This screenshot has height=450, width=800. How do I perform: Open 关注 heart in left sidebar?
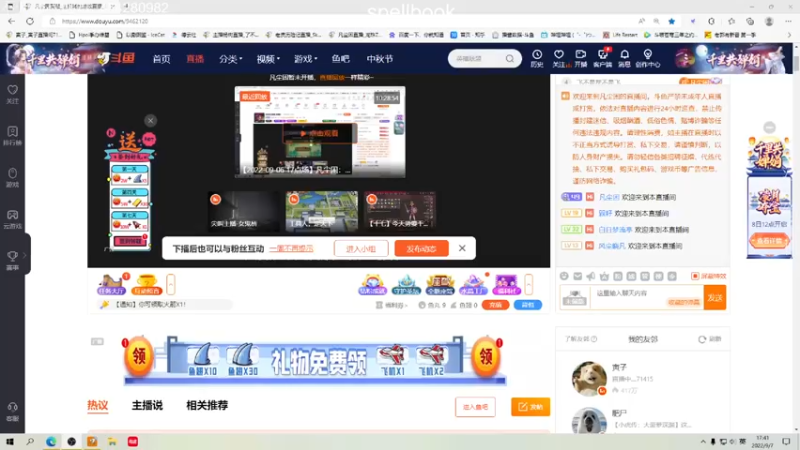12,94
